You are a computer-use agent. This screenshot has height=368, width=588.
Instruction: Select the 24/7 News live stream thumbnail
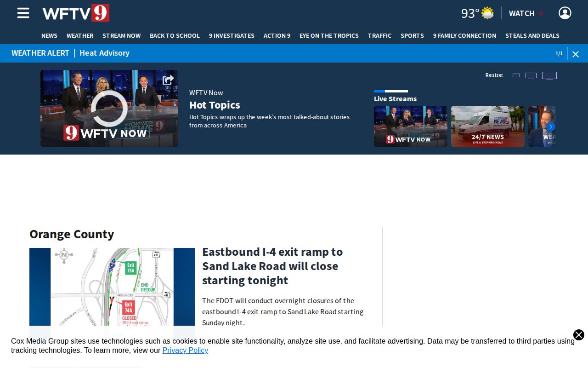[x=488, y=126]
